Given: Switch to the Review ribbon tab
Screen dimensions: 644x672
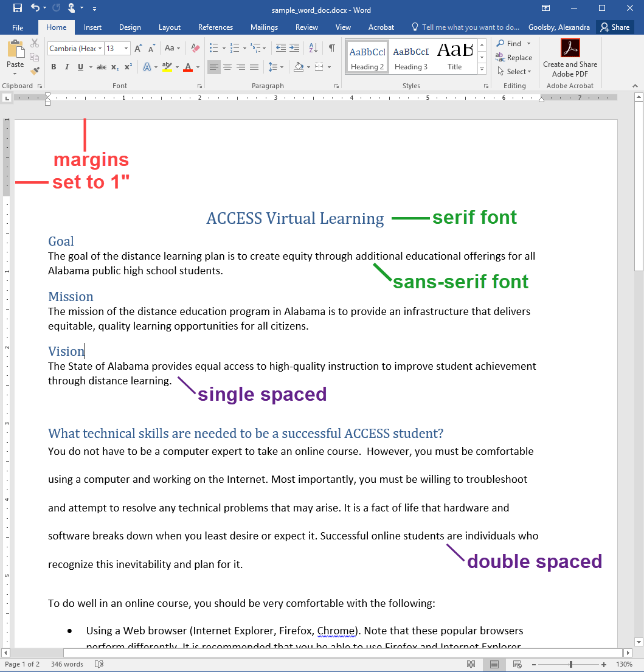Looking at the screenshot, I should 306,27.
